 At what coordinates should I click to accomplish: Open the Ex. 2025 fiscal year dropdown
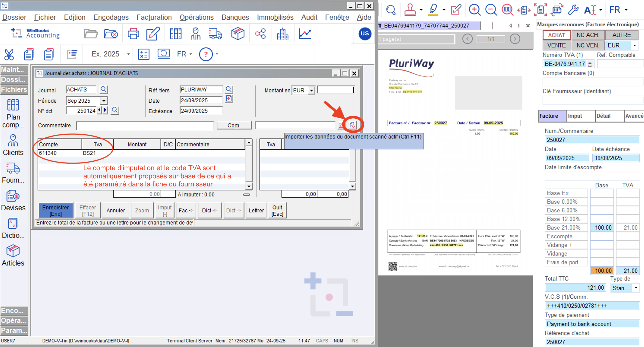128,54
